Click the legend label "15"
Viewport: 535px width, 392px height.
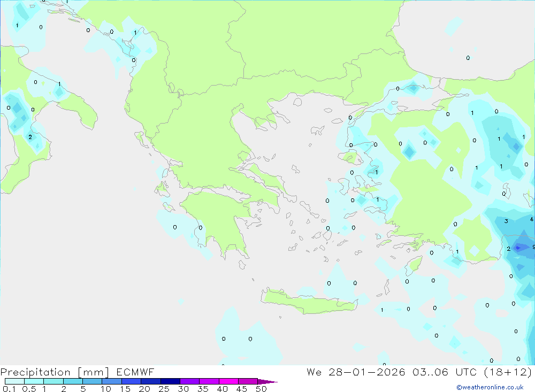[125, 389]
